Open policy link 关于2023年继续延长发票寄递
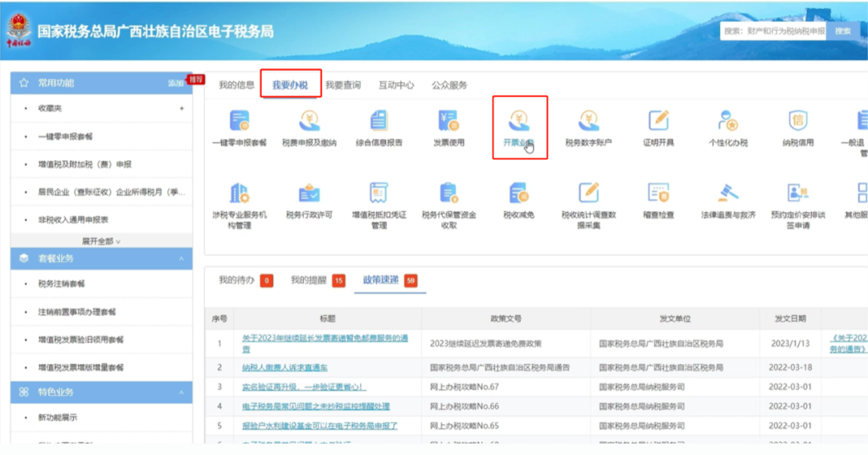 pos(325,343)
